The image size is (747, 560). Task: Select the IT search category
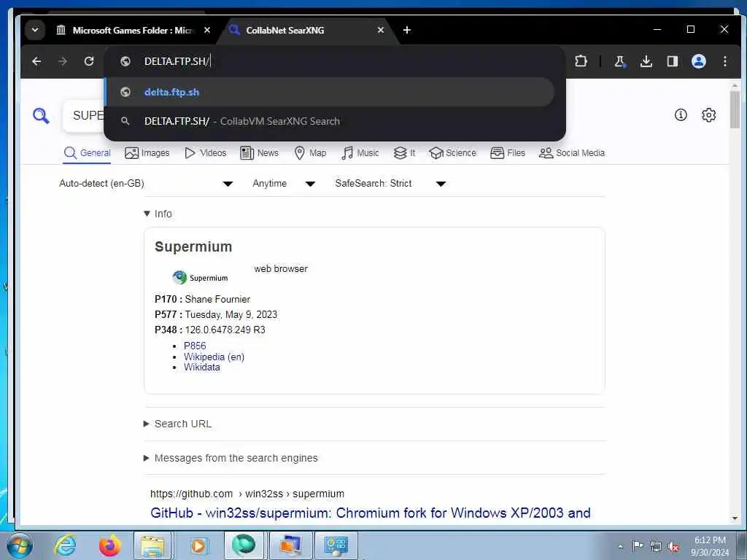coord(404,153)
